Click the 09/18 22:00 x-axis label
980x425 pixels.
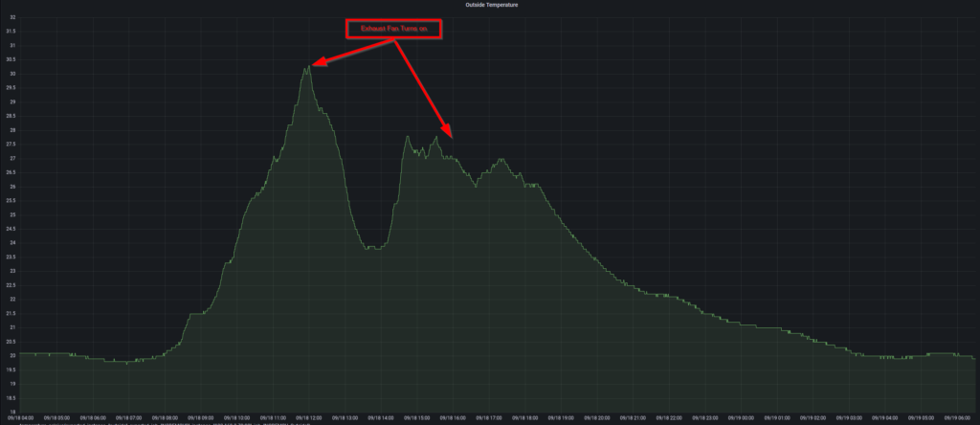coord(669,417)
